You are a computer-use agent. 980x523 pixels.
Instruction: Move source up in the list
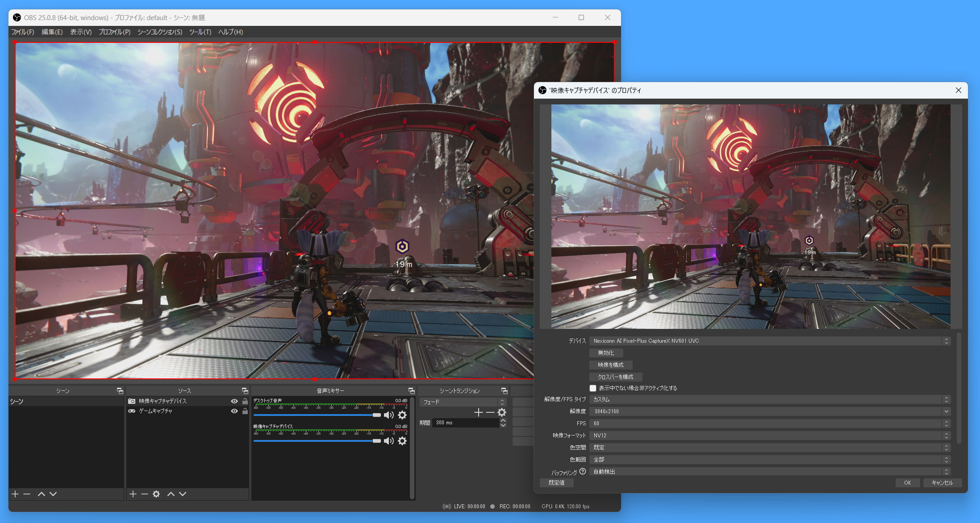171,494
